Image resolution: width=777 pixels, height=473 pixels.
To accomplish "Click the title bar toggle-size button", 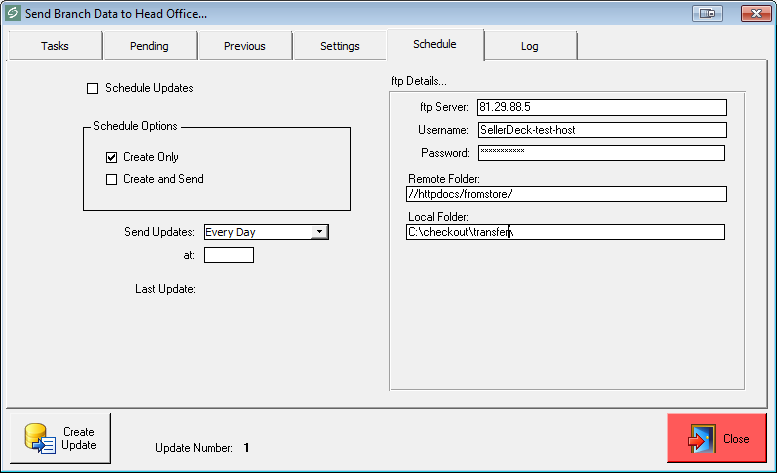I will click(x=710, y=13).
